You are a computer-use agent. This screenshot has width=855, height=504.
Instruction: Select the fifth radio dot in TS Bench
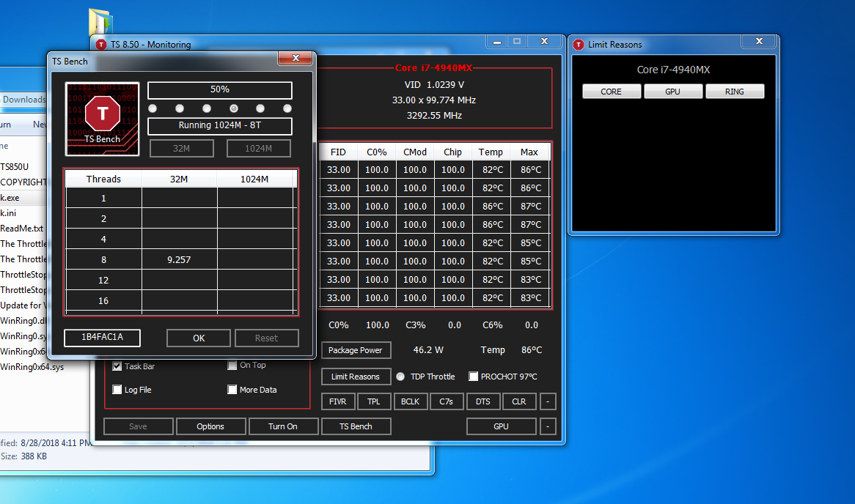click(260, 108)
